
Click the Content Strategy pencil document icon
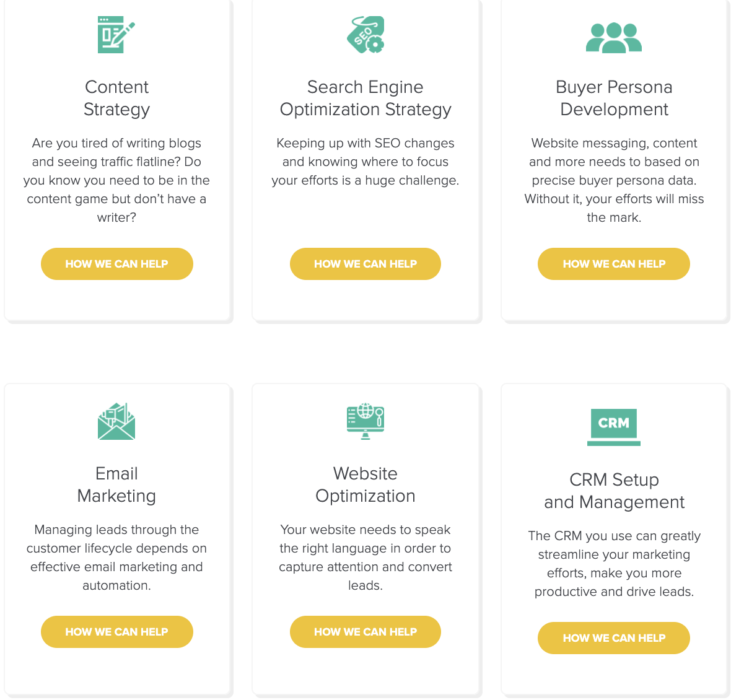pyautogui.click(x=116, y=35)
